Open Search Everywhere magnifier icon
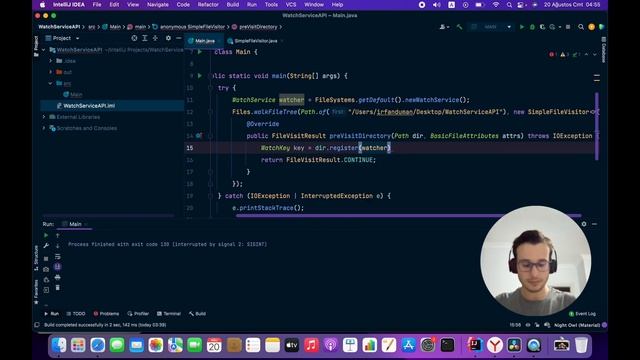The height and width of the screenshot is (360, 640). 581,27
